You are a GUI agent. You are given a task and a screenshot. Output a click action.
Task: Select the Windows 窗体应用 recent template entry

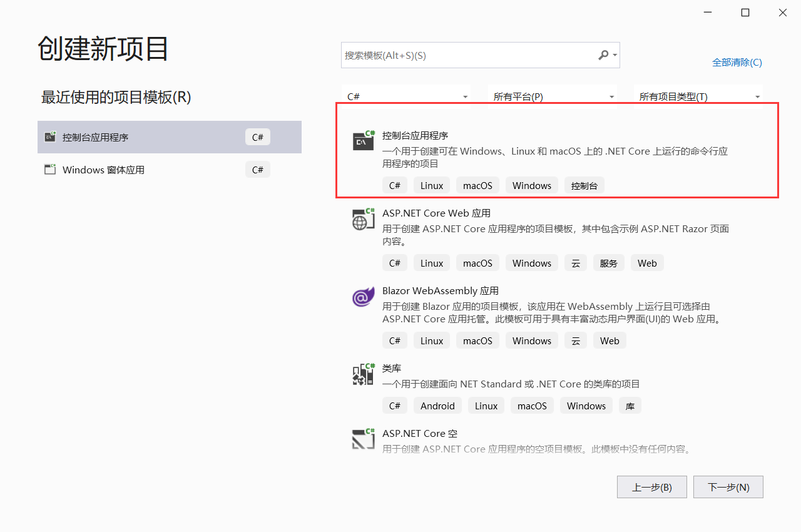tap(169, 169)
